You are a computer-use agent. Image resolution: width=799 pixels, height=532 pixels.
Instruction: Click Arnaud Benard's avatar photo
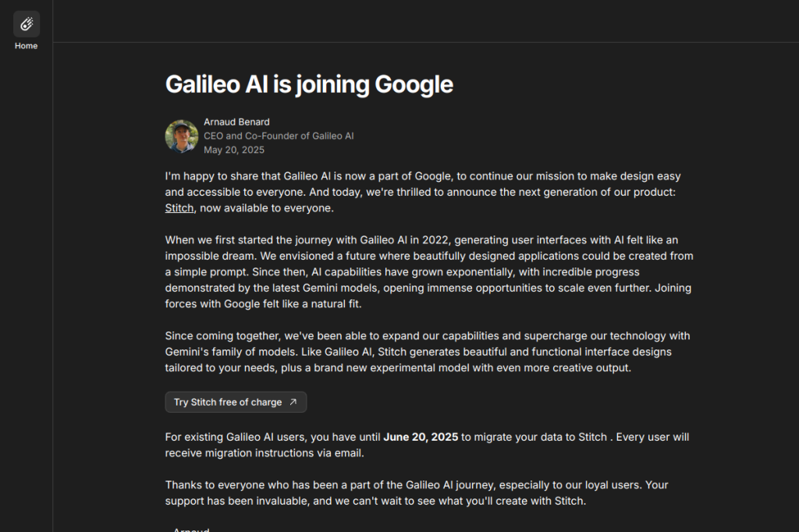181,136
